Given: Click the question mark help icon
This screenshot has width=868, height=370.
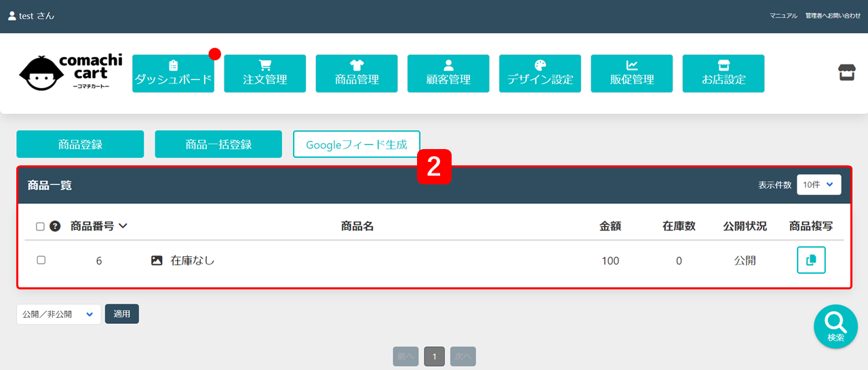Looking at the screenshot, I should (55, 226).
